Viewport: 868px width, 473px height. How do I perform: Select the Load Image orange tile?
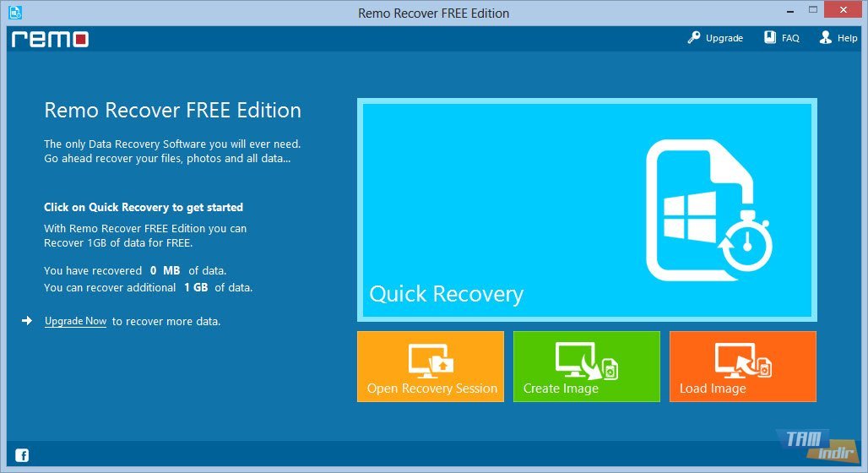coord(743,367)
